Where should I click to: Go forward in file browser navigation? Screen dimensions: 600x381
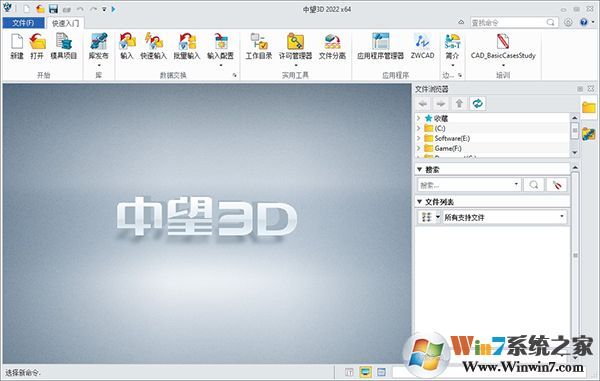coord(441,103)
